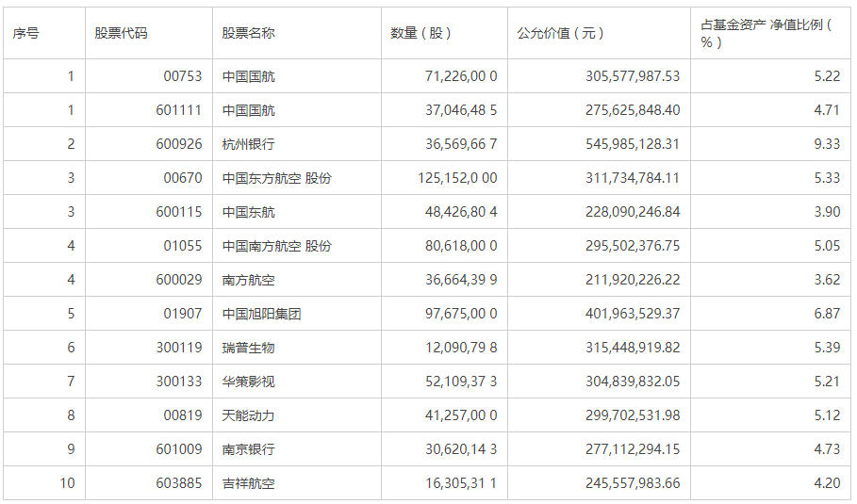Select stock code 600029

pyautogui.click(x=179, y=280)
